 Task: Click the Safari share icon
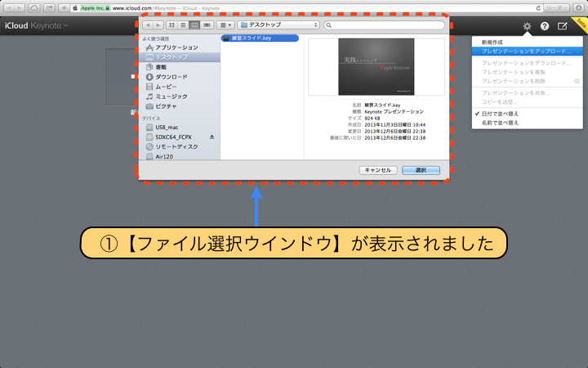click(49, 8)
